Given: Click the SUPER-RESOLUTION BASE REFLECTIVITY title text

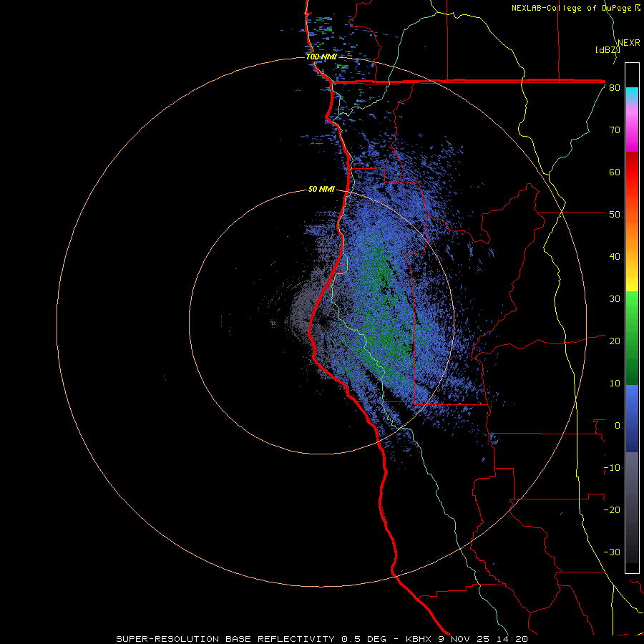Looking at the screenshot, I should click(x=224, y=639).
